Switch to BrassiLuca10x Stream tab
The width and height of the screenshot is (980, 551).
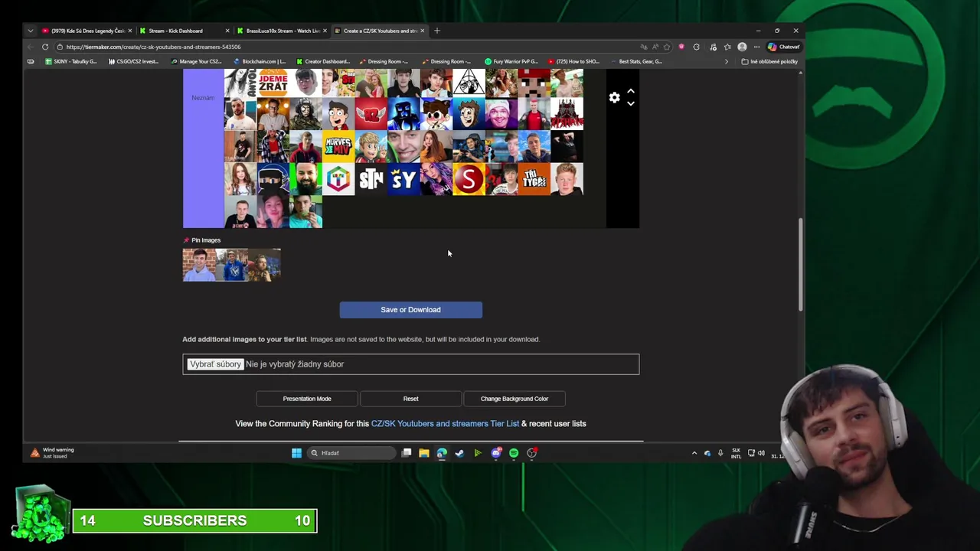(282, 31)
